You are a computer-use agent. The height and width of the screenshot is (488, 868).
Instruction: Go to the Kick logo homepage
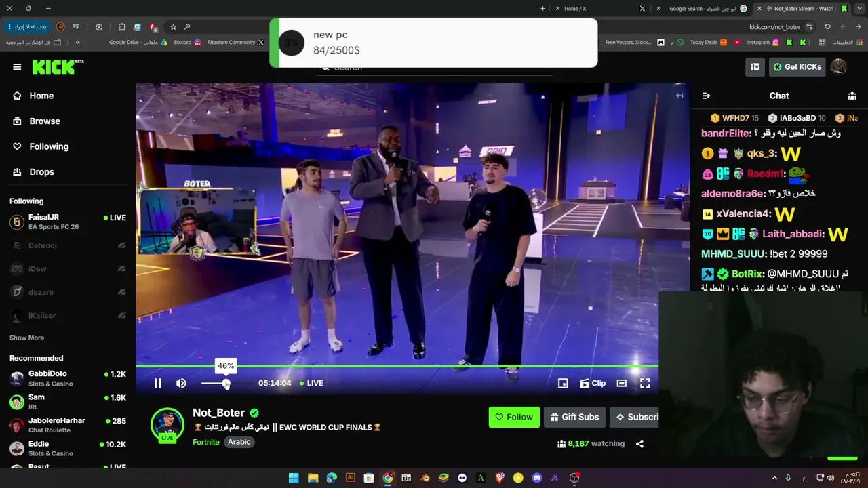coord(58,66)
